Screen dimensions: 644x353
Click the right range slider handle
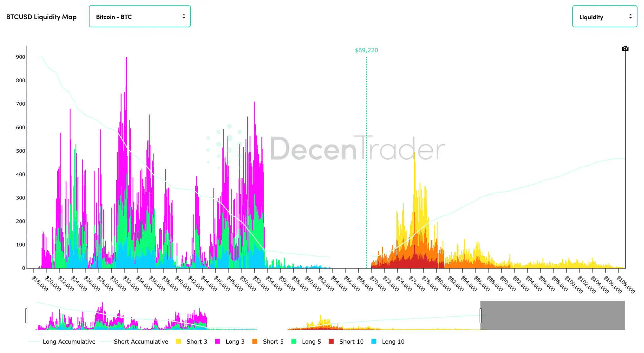pos(480,316)
